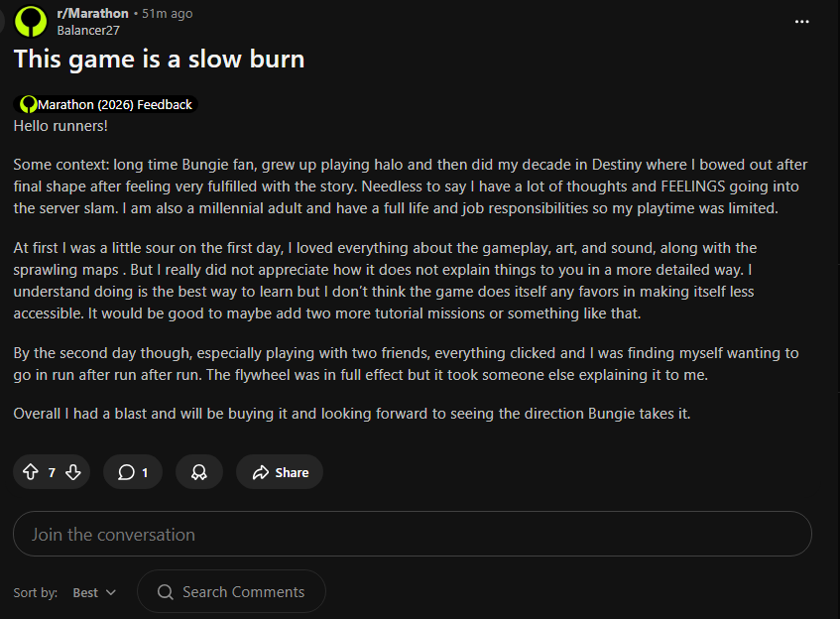Click the vote score count

52,472
